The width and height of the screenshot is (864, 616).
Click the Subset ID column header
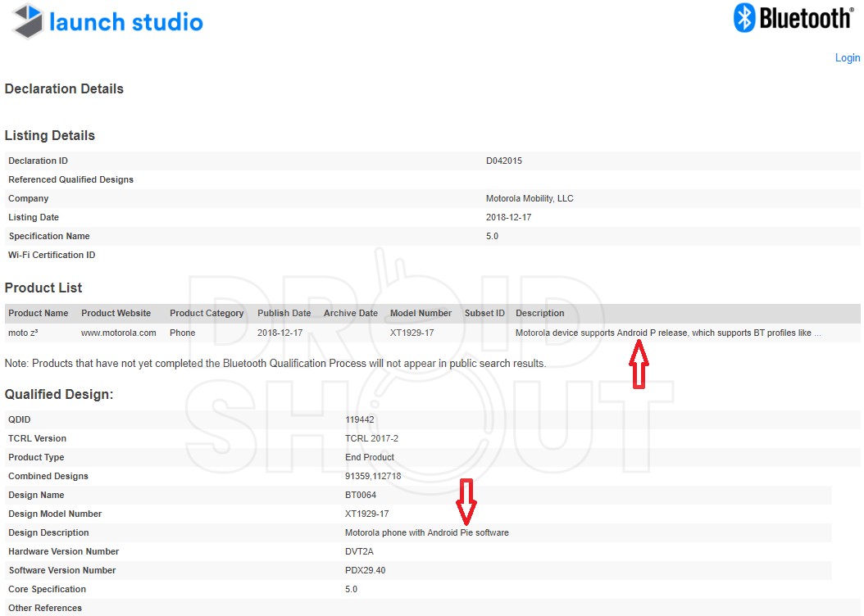(x=484, y=313)
